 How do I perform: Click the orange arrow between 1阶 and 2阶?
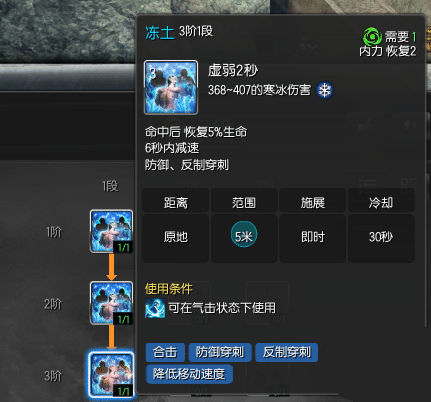click(111, 267)
